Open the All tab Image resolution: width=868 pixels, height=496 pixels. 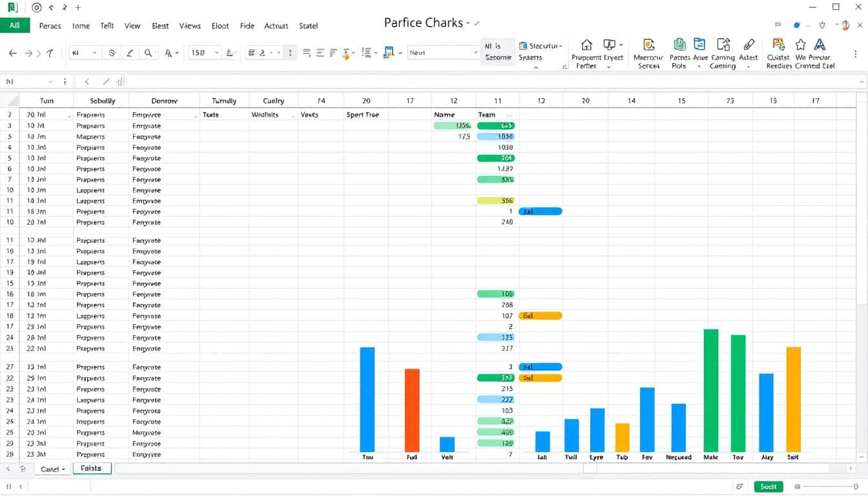(15, 25)
